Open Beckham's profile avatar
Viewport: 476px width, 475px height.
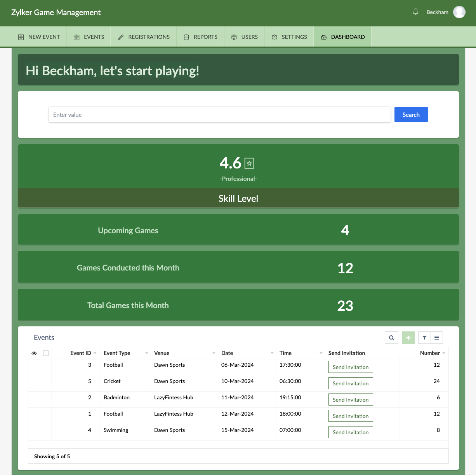pos(459,12)
